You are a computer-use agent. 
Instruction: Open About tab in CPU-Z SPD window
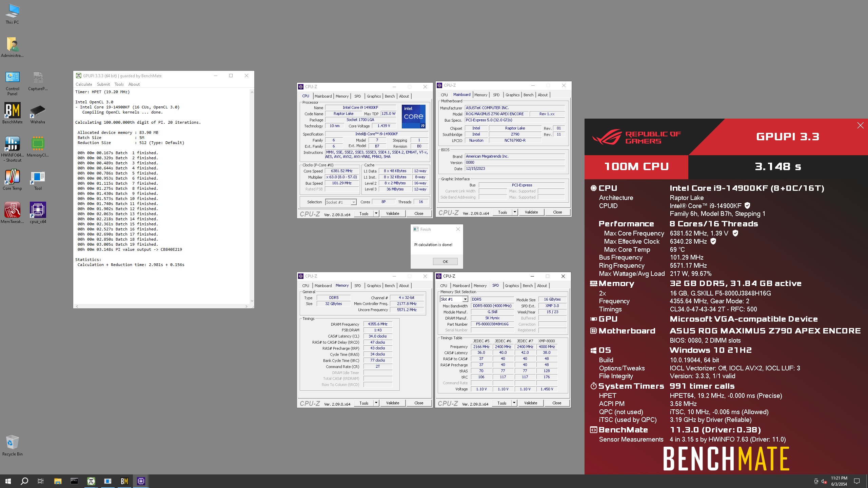[542, 286]
